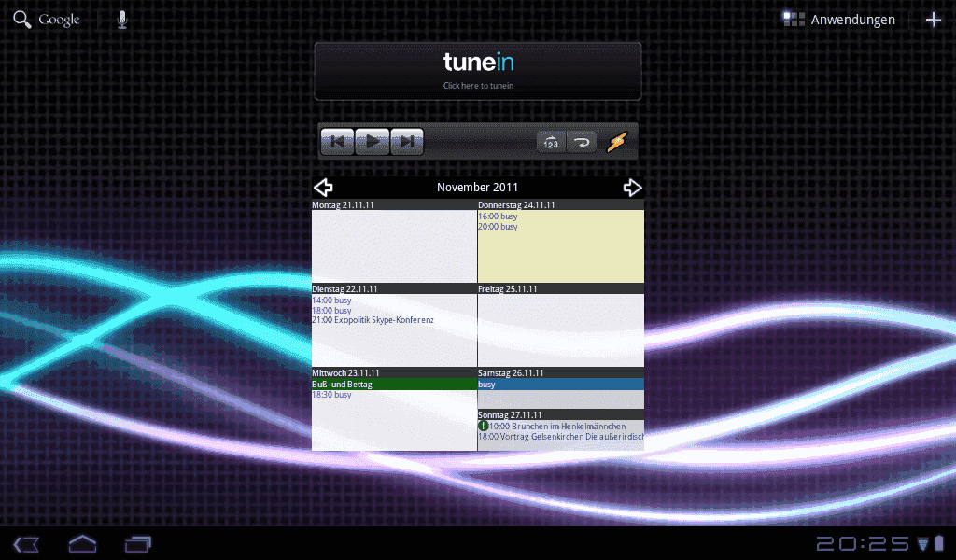Click the 'Click here to tunein' text

coord(478,86)
